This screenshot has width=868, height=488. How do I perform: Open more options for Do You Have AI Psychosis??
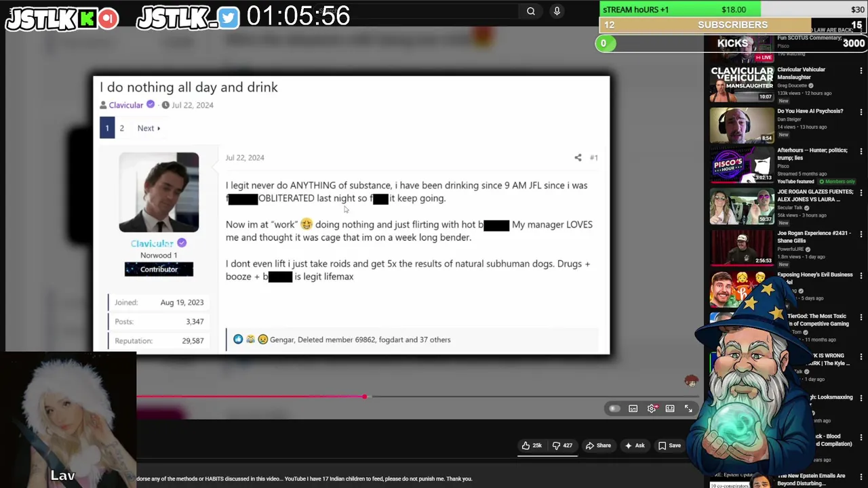point(861,112)
